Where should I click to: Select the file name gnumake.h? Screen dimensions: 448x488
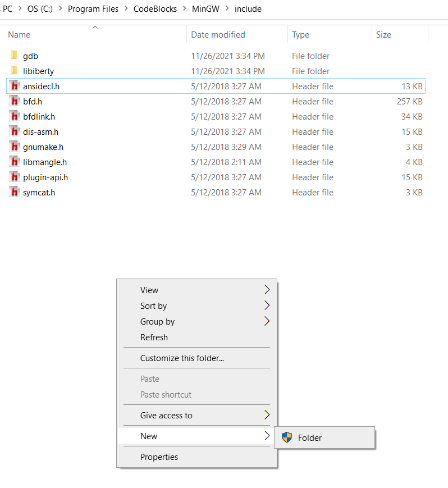pos(43,147)
